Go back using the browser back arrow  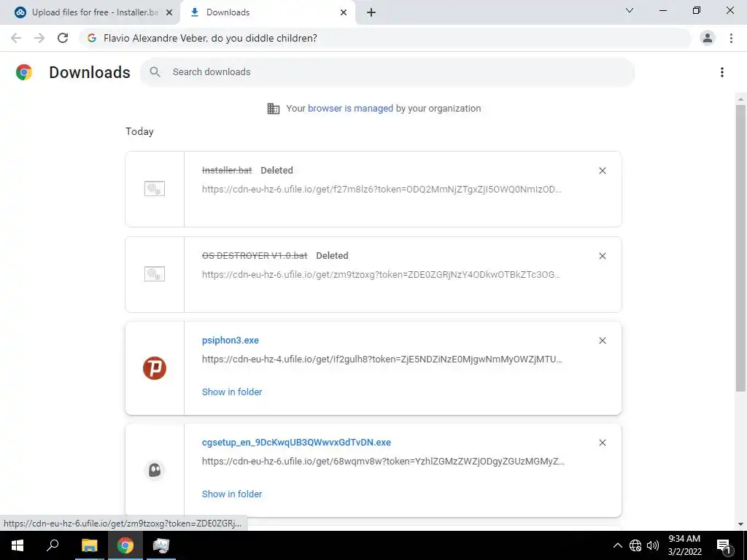pos(16,38)
